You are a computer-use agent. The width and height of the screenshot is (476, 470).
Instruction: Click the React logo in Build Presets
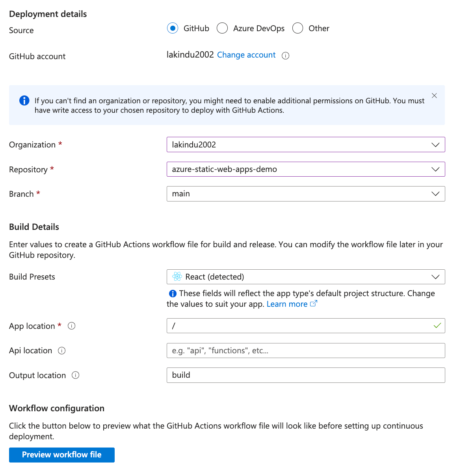coord(177,277)
